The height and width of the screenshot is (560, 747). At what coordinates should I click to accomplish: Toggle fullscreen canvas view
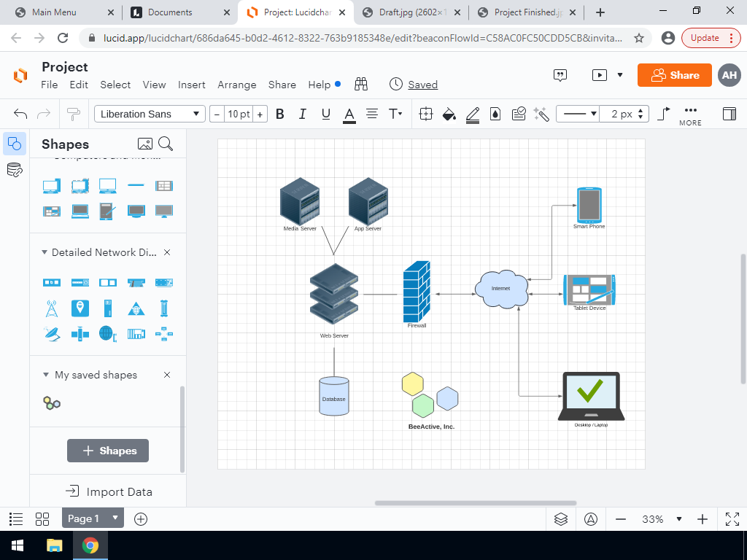point(732,519)
